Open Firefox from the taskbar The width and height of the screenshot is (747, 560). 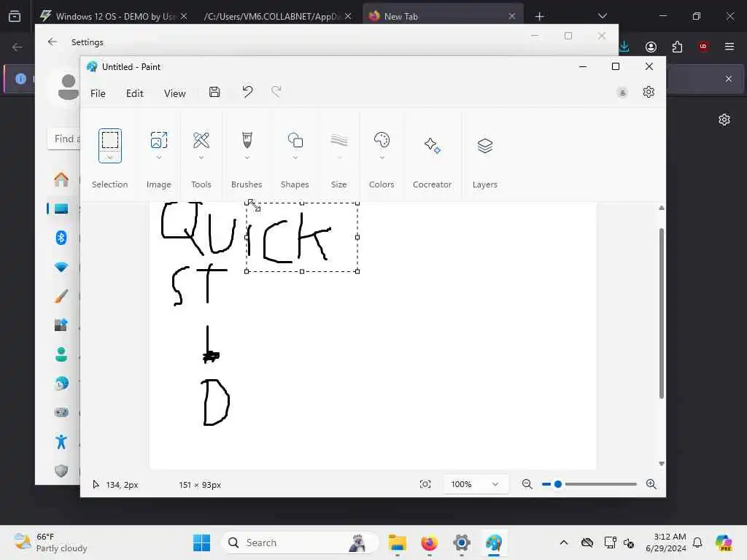(429, 542)
